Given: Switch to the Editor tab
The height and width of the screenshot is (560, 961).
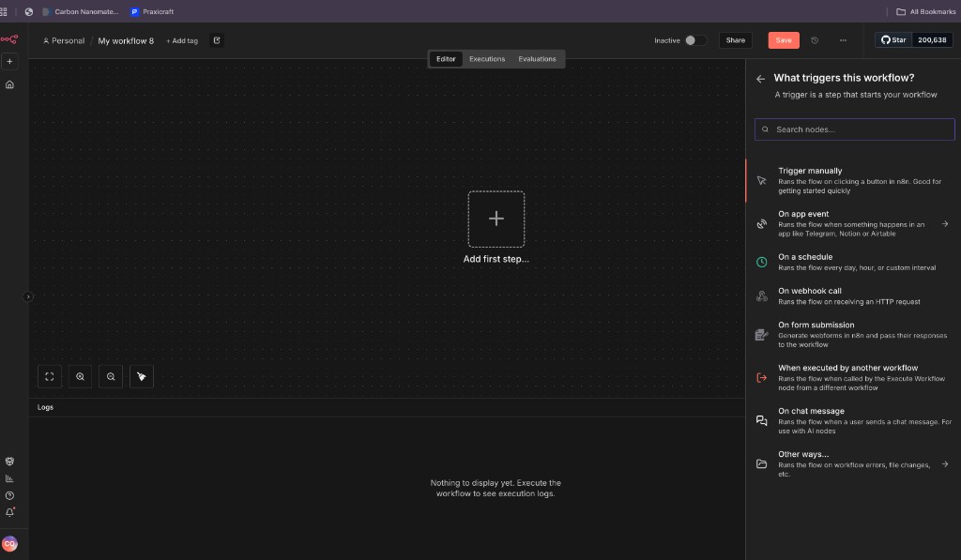Looking at the screenshot, I should click(446, 59).
